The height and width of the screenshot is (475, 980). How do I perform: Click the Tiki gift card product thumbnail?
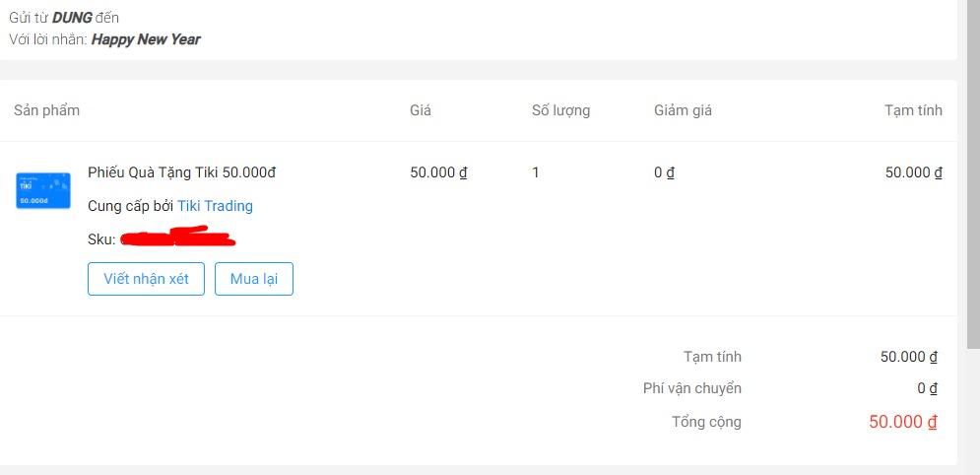43,189
